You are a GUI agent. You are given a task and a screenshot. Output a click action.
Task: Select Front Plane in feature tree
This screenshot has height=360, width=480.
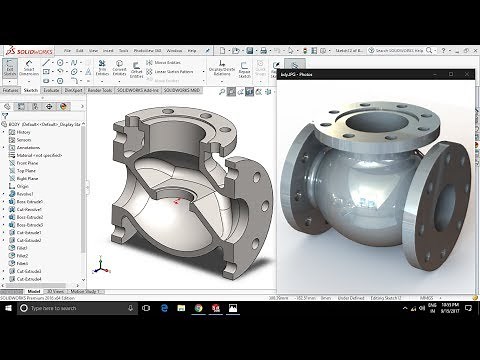tap(27, 163)
